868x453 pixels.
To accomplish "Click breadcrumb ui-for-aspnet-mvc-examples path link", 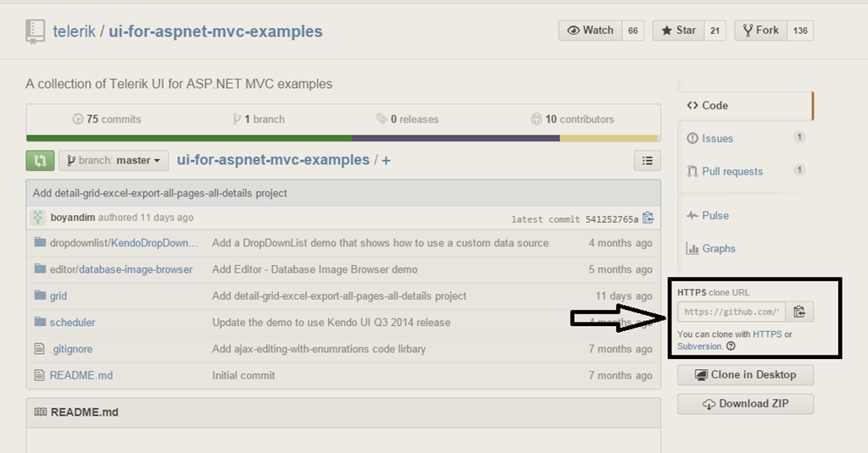I will (x=273, y=160).
